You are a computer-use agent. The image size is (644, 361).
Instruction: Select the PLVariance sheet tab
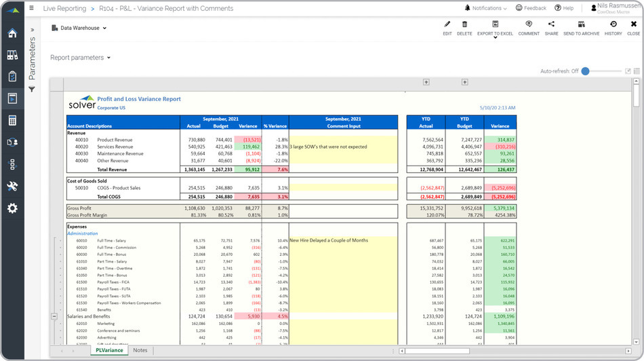coord(108,350)
